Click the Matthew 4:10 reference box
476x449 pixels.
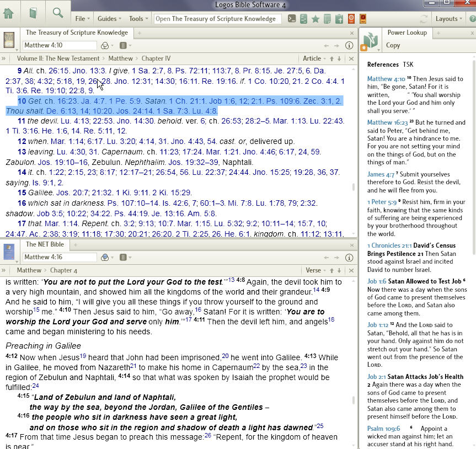tap(60, 46)
